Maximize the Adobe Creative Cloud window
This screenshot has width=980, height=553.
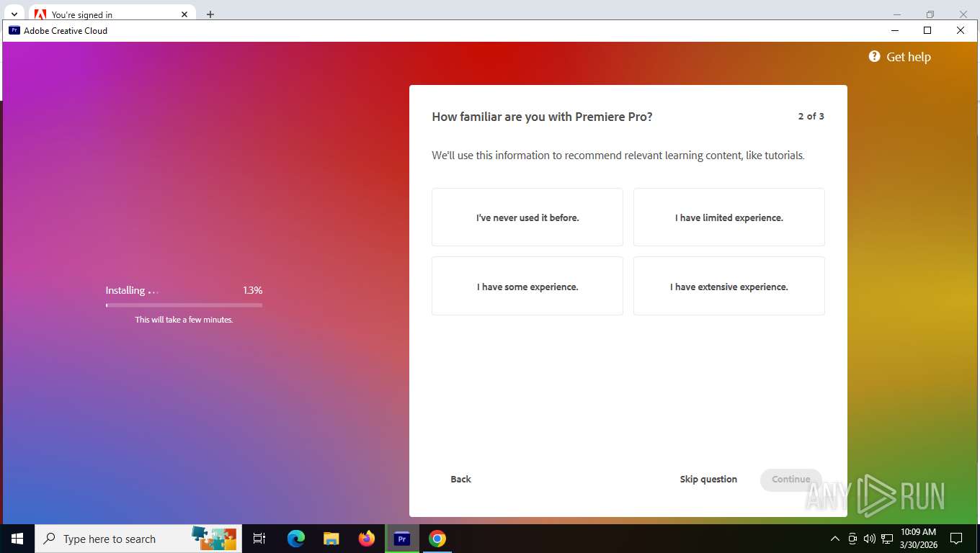[x=927, y=30]
